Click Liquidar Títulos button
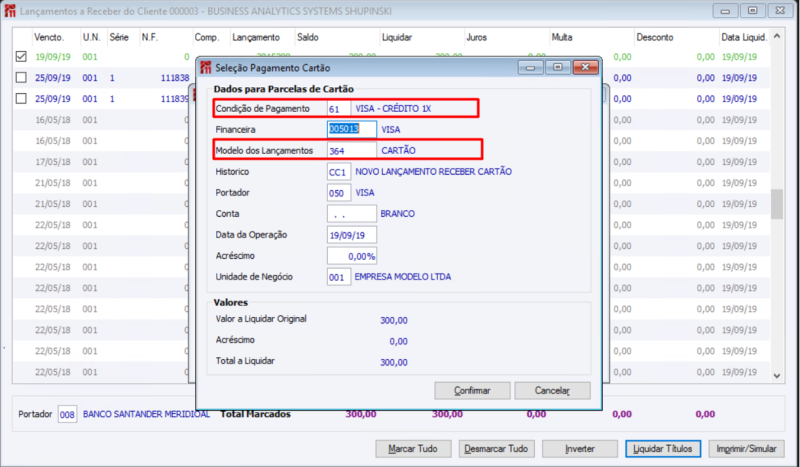Image resolution: width=800 pixels, height=467 pixels. coord(663,449)
